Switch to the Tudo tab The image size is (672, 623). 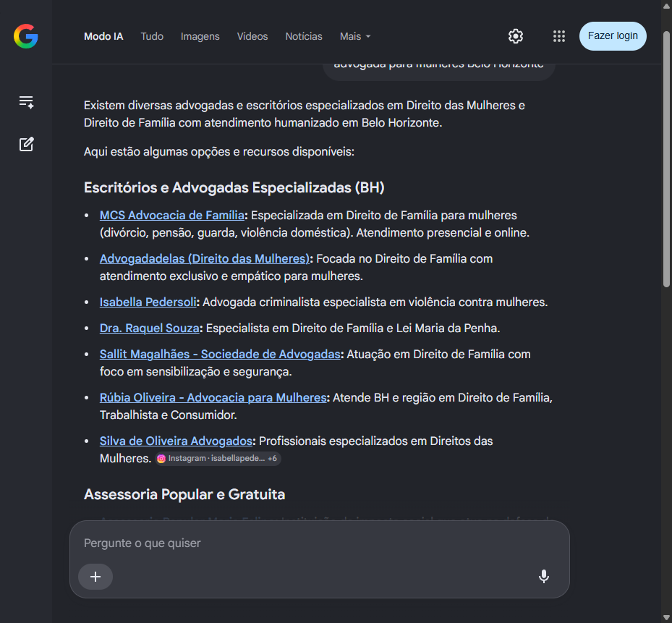coord(152,36)
